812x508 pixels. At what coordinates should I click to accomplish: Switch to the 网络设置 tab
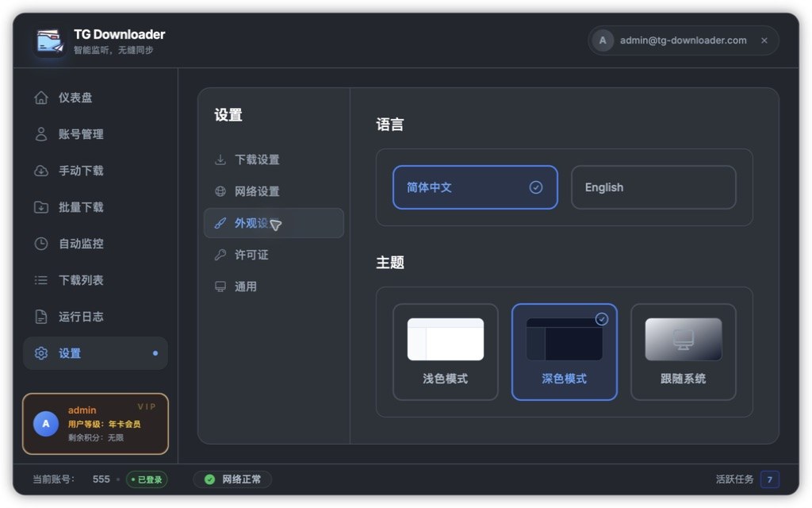[274, 191]
